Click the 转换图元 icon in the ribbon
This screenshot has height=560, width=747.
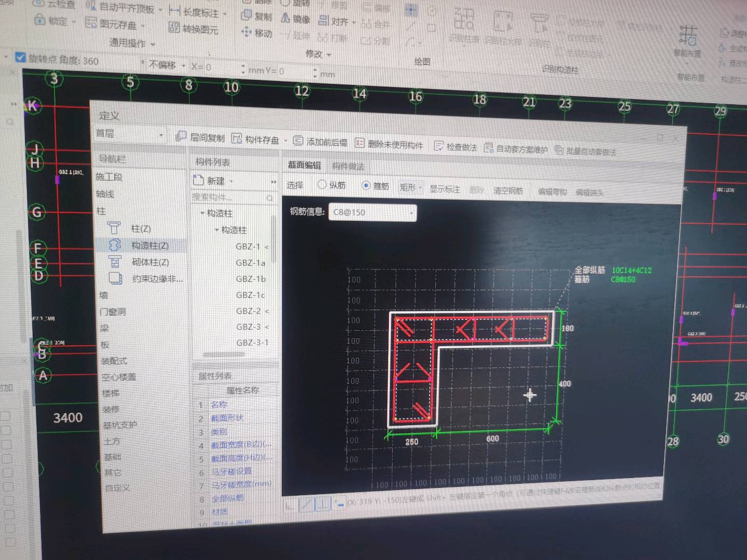click(174, 27)
